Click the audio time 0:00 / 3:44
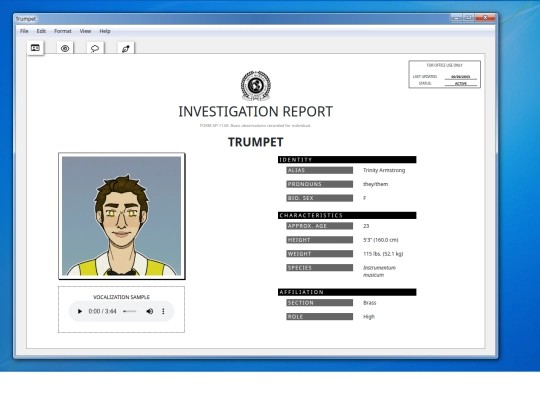 [102, 311]
